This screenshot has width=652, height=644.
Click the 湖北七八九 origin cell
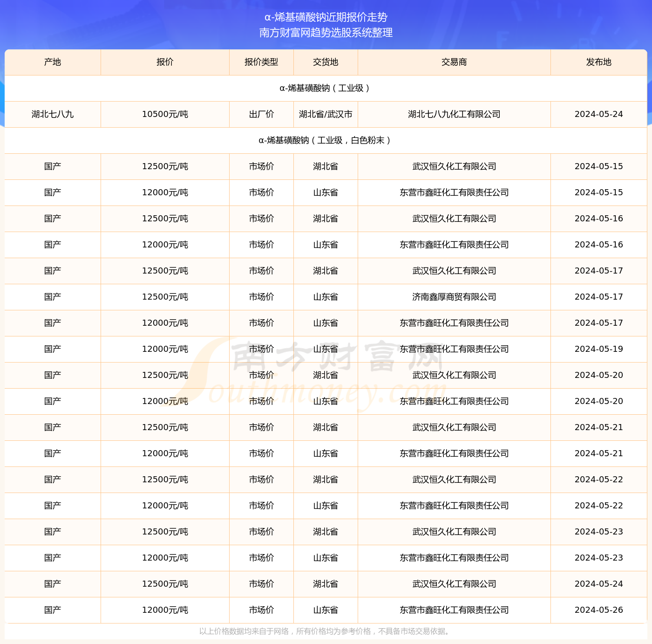pos(53,114)
